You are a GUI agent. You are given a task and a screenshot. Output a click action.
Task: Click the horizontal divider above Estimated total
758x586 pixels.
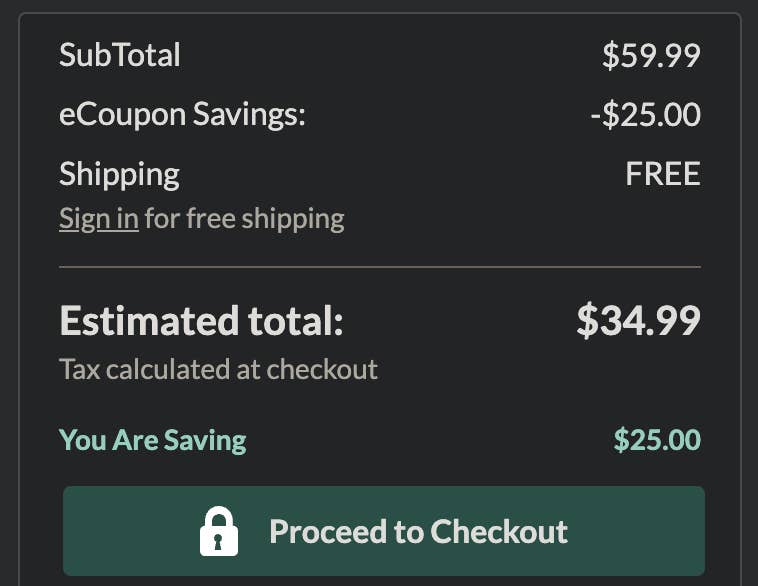[x=380, y=267]
